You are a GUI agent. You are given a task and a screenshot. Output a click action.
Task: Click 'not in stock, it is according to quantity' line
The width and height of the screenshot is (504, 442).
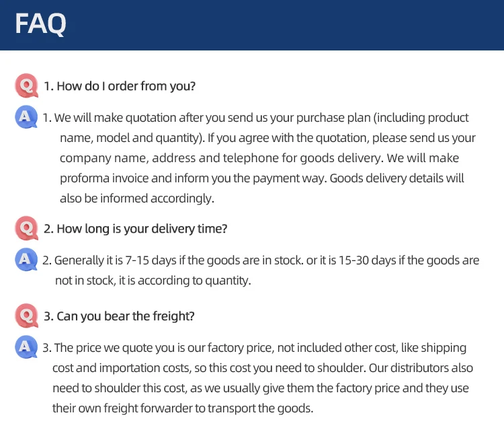(x=153, y=281)
